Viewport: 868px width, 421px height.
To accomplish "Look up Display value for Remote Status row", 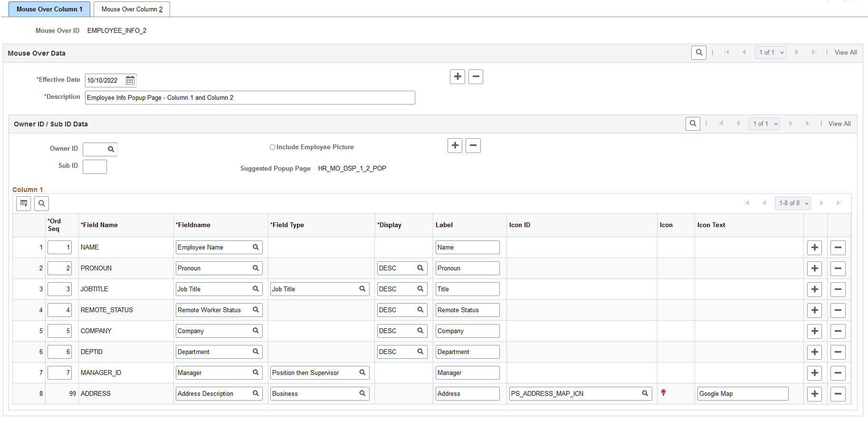I will (x=420, y=310).
